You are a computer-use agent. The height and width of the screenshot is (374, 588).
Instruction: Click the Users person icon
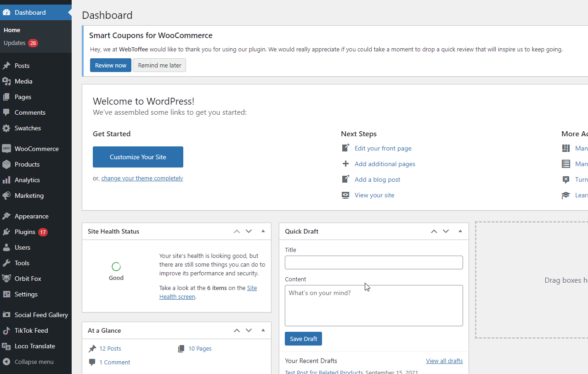click(6, 247)
